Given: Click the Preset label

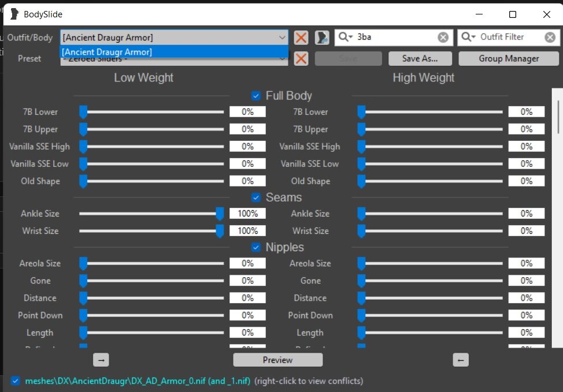Looking at the screenshot, I should 29,58.
